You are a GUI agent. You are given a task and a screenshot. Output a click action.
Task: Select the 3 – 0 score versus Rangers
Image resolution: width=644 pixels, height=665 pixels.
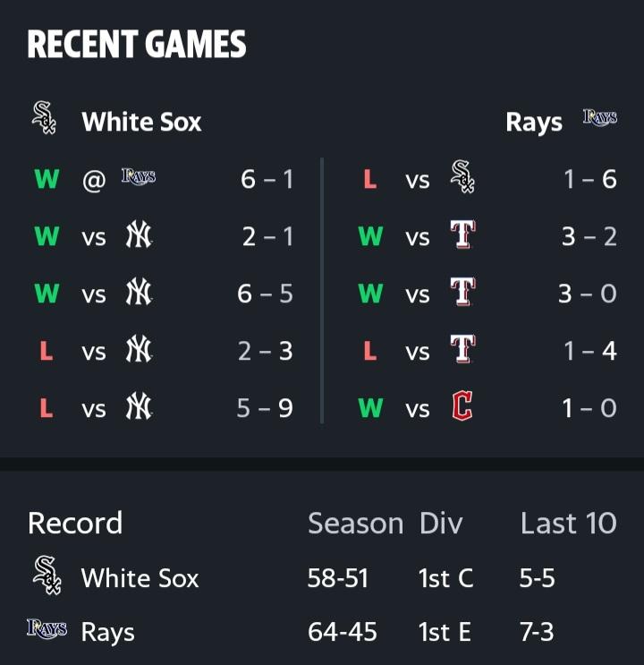click(x=588, y=294)
